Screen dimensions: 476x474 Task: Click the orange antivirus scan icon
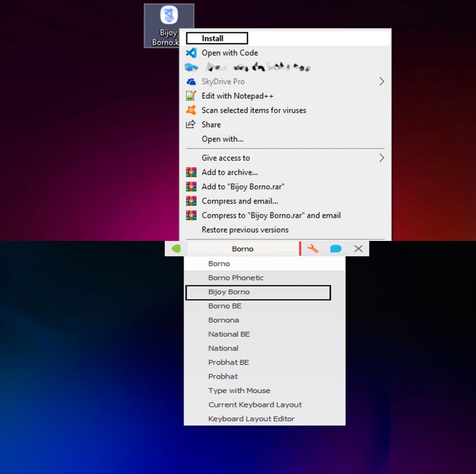(x=191, y=110)
